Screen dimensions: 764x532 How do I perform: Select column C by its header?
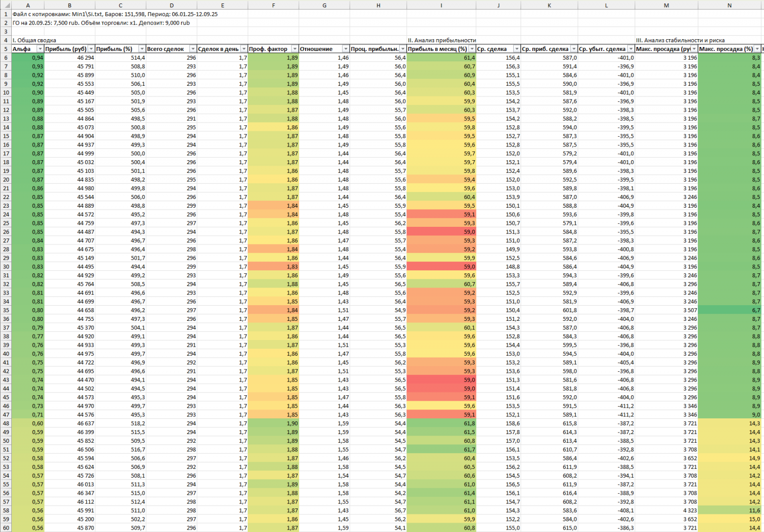(x=120, y=5)
